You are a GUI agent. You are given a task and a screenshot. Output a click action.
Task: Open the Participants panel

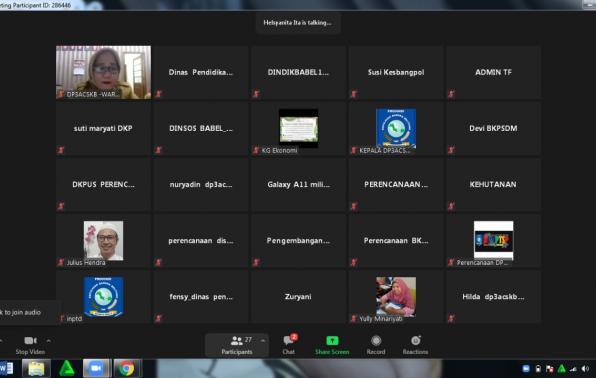point(236,345)
